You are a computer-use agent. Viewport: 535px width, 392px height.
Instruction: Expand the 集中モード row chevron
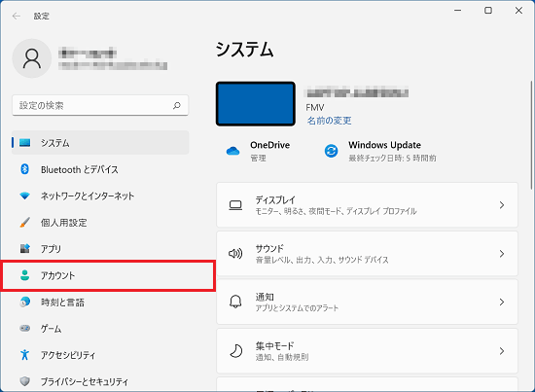[502, 351]
